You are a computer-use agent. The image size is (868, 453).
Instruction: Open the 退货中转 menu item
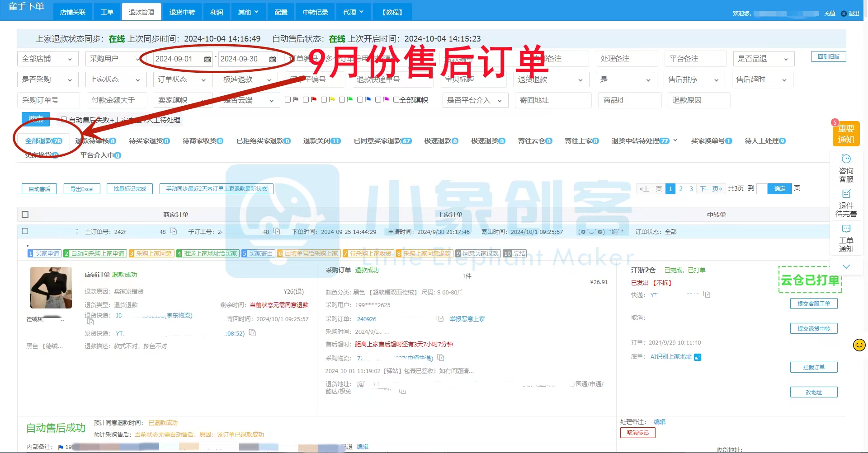coord(182,12)
